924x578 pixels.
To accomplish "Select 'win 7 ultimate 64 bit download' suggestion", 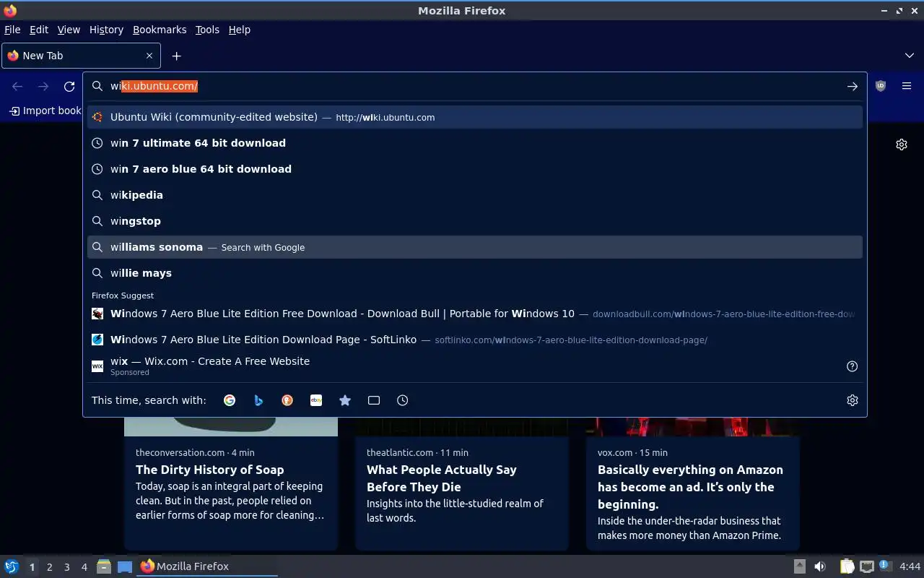I will 475,143.
